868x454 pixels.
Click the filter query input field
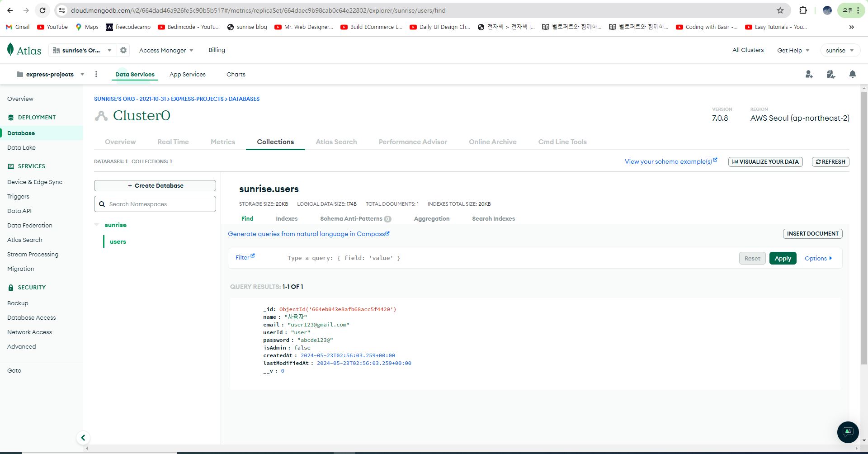pyautogui.click(x=509, y=258)
